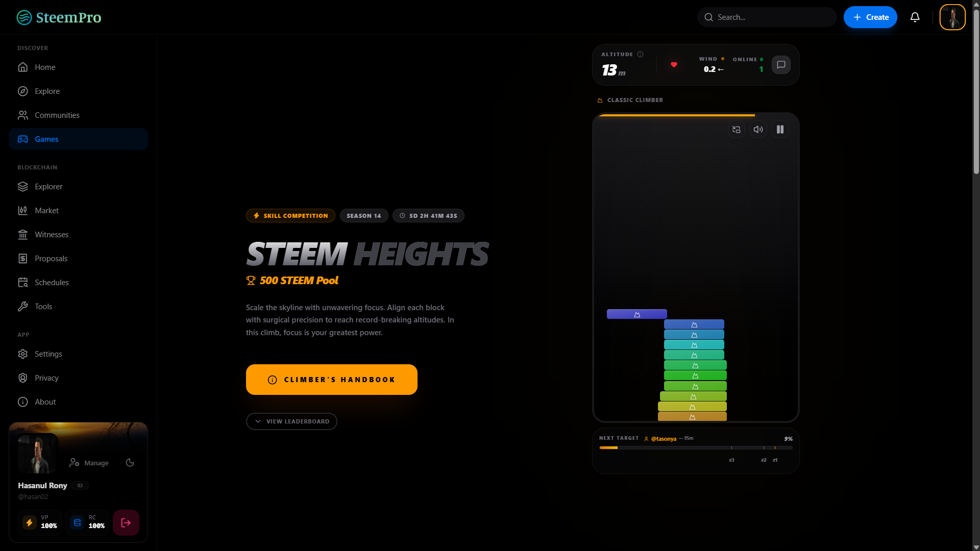Click the #3 rank marker
Image resolution: width=980 pixels, height=551 pixels.
pyautogui.click(x=731, y=460)
